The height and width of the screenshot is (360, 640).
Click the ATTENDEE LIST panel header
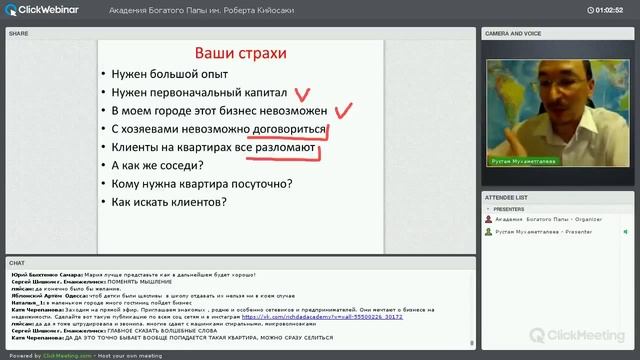point(558,198)
